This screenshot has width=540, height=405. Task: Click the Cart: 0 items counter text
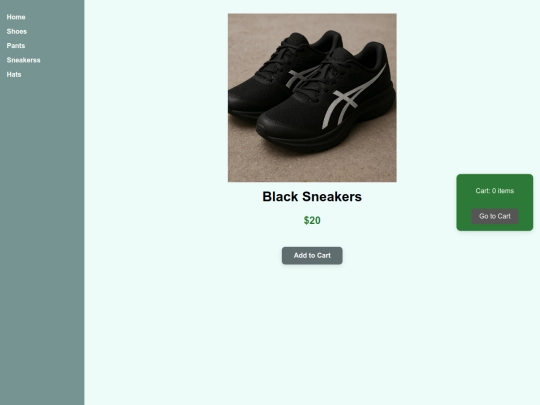pos(495,191)
